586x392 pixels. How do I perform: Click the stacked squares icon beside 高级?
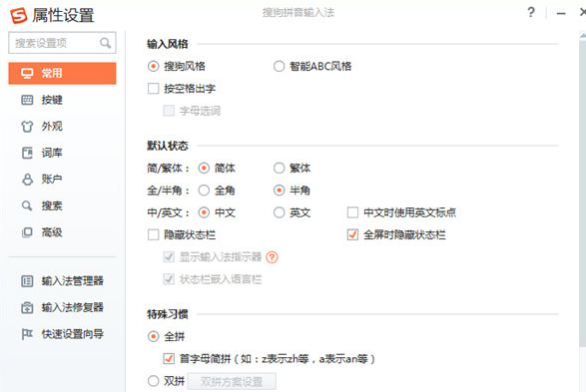tap(27, 232)
